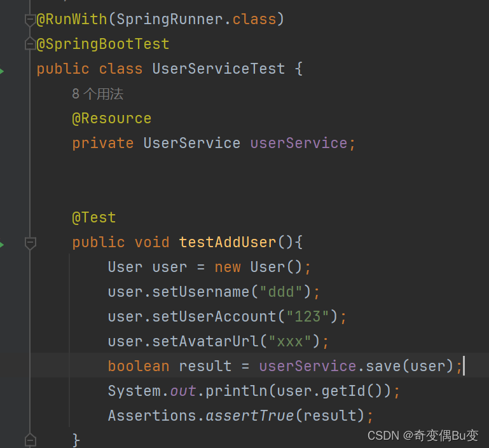
Task: Collapse the testAddUser method fold marker
Action: coord(31,243)
